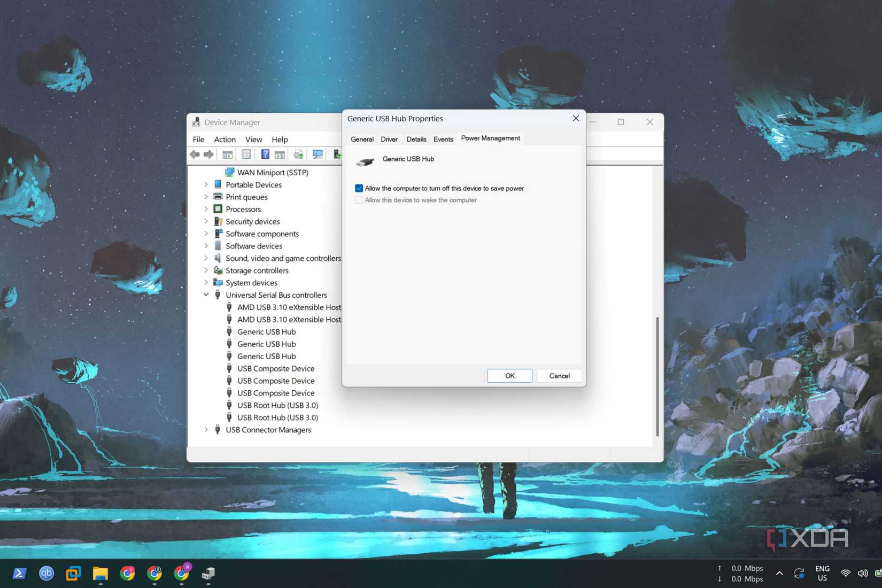Screen dimensions: 882x588
Task: Open VMware Workstation from the taskbar
Action: tap(73, 574)
